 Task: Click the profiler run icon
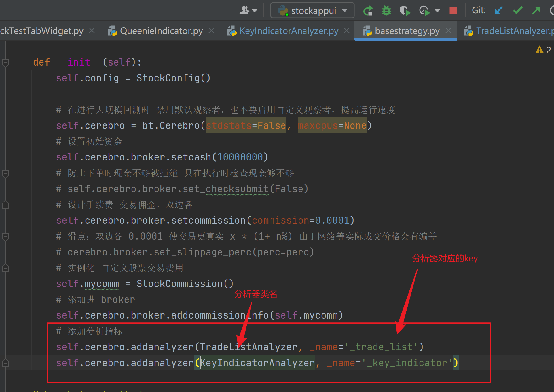(x=424, y=11)
